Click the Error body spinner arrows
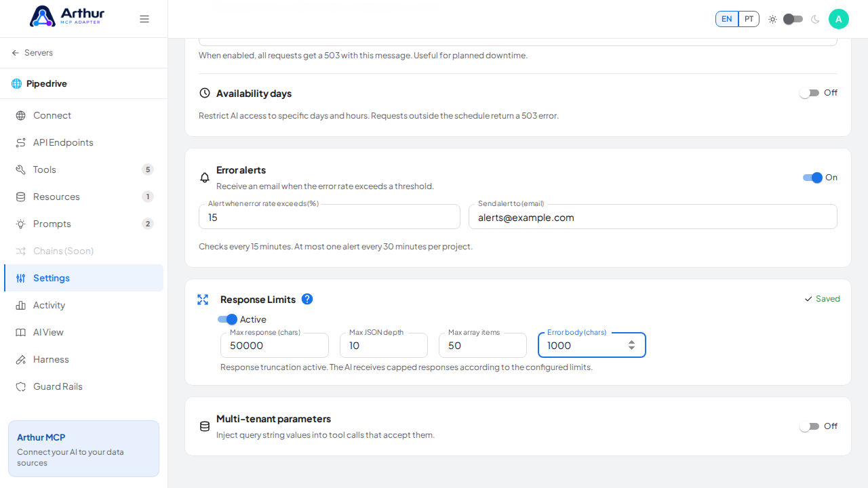The image size is (868, 488). tap(631, 345)
